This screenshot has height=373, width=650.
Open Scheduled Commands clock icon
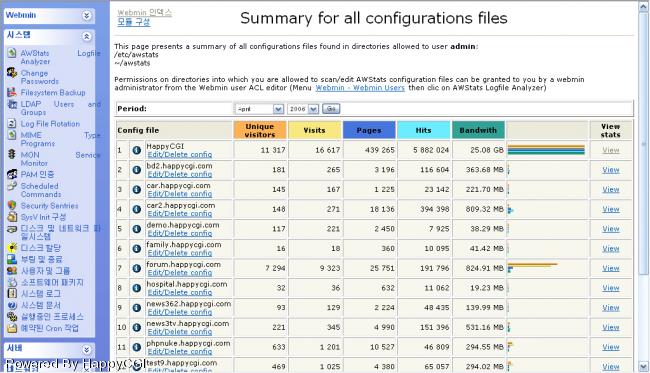[x=12, y=186]
